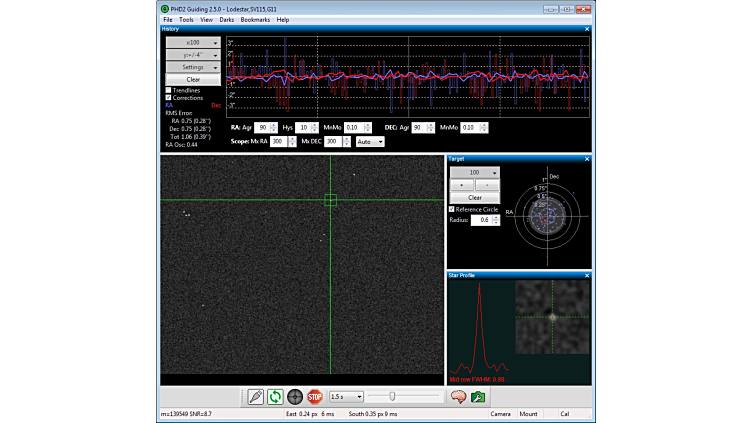Enable the Trendlines checkbox
The image size is (752, 423).
tap(168, 90)
